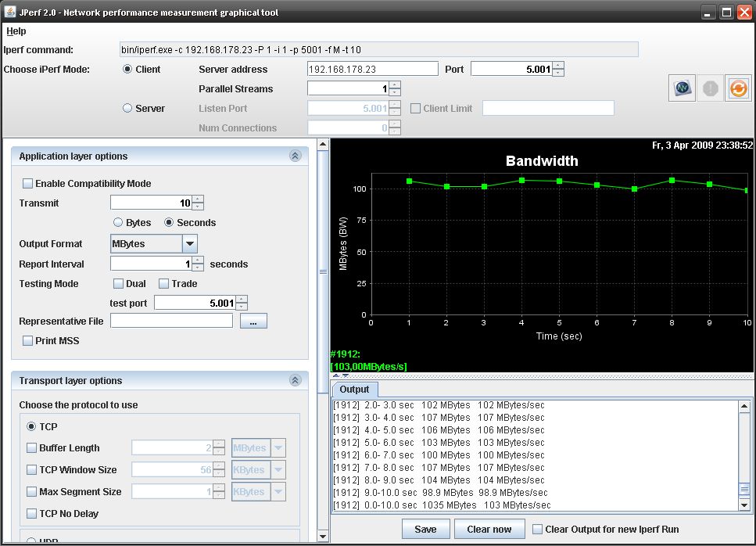756x546 pixels.
Task: Click the Run iPerf waveform icon
Action: tap(682, 88)
